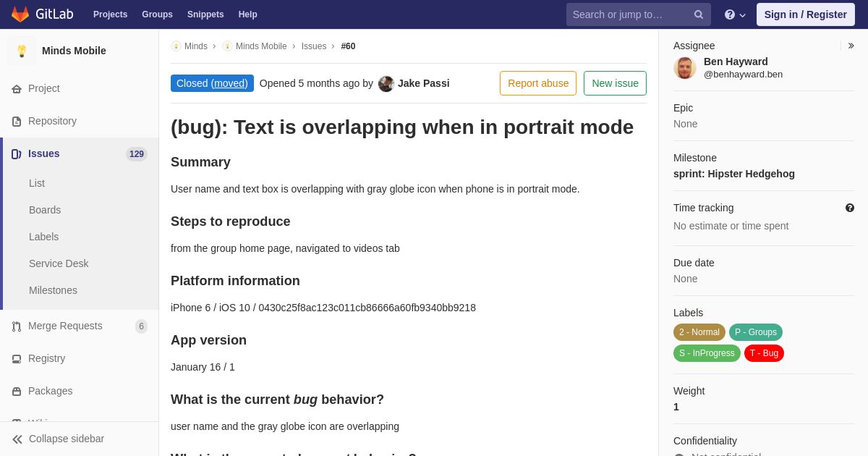Select Repository in the sidebar
Screen dimensions: 868x456
pyautogui.click(x=52, y=121)
